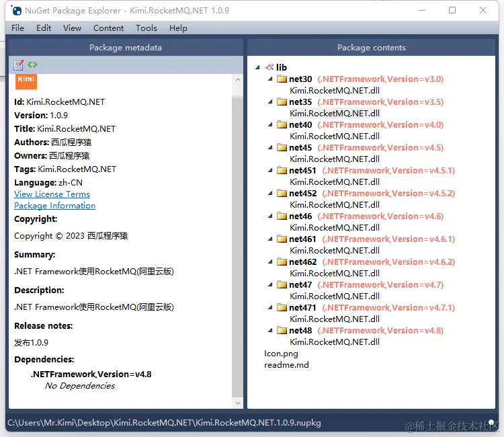Click the net46 folder icon
The height and width of the screenshot is (437, 504).
point(282,216)
